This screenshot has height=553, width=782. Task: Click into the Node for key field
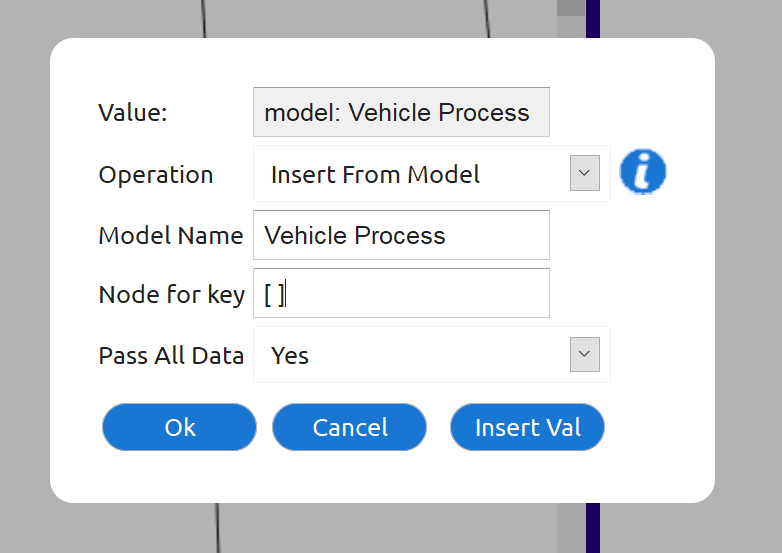click(x=401, y=293)
